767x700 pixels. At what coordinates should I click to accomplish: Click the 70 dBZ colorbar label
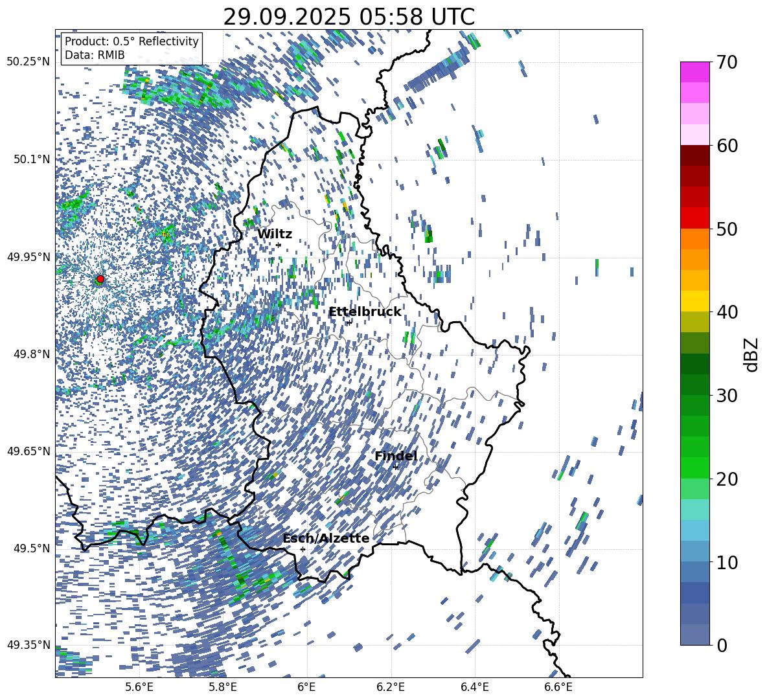[x=727, y=62]
